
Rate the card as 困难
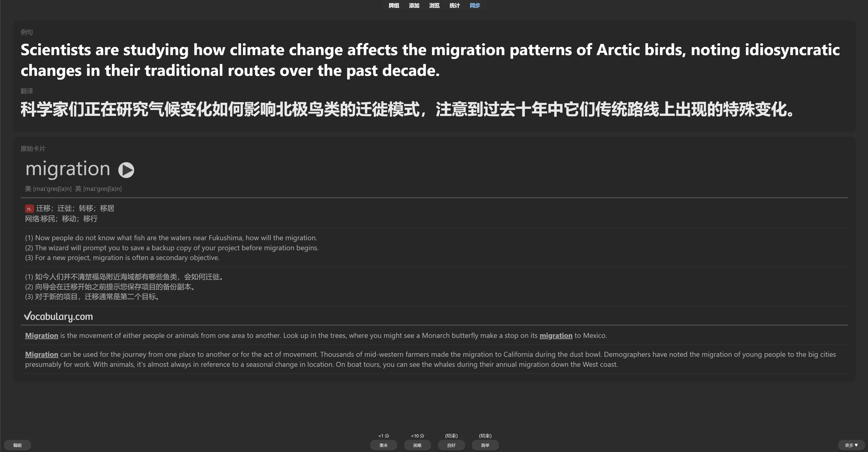pos(417,445)
